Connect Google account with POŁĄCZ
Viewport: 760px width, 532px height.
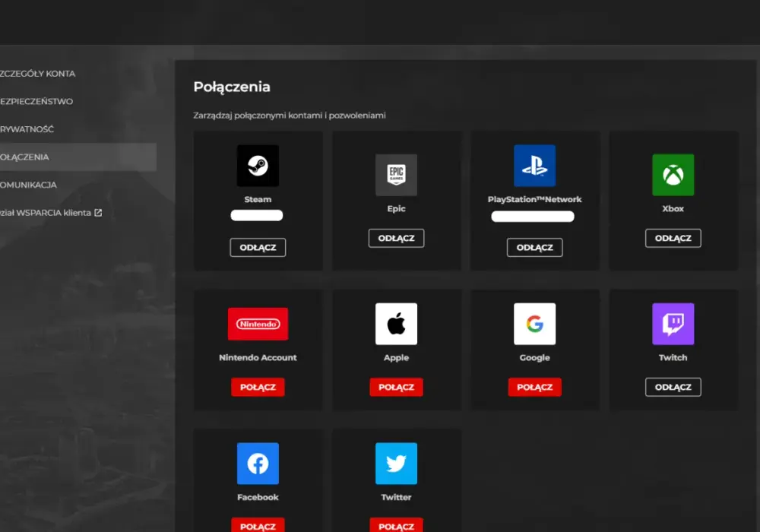click(534, 387)
